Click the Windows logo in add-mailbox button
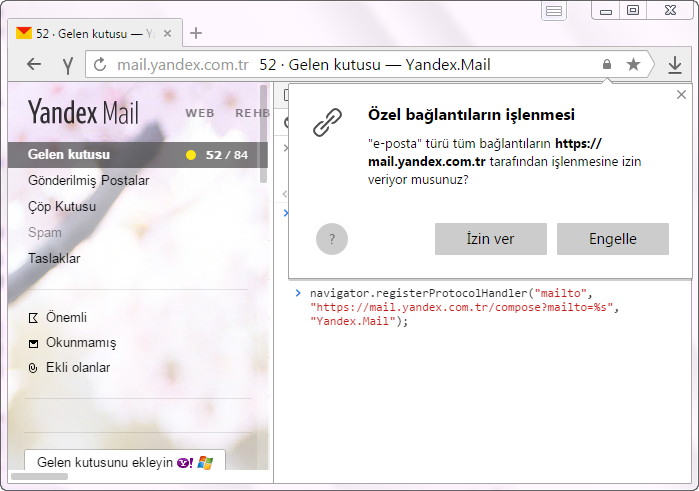 (x=205, y=462)
